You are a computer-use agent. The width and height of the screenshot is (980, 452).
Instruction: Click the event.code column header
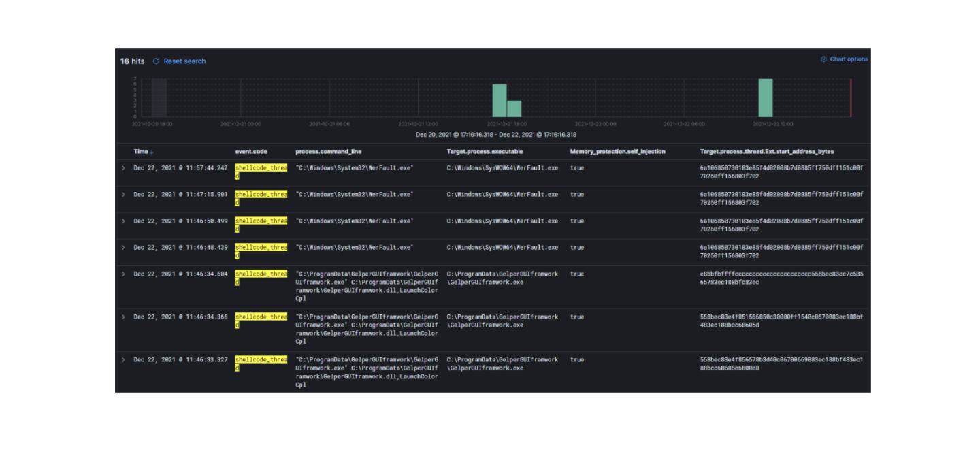point(251,151)
